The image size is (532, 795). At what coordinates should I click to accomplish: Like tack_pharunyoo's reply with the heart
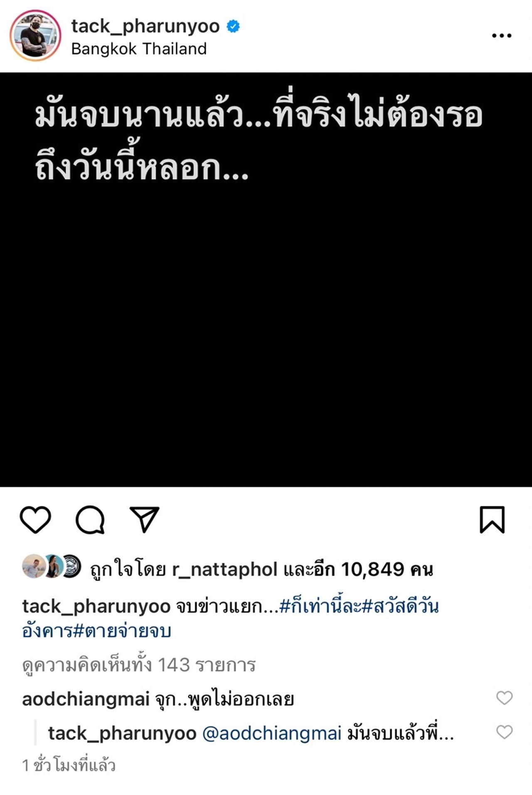point(504,732)
